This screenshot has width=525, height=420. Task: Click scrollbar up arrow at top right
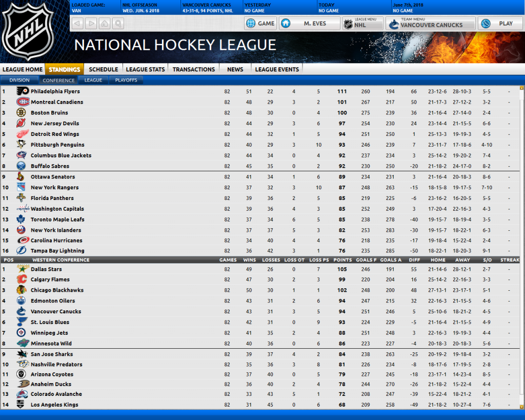click(521, 88)
